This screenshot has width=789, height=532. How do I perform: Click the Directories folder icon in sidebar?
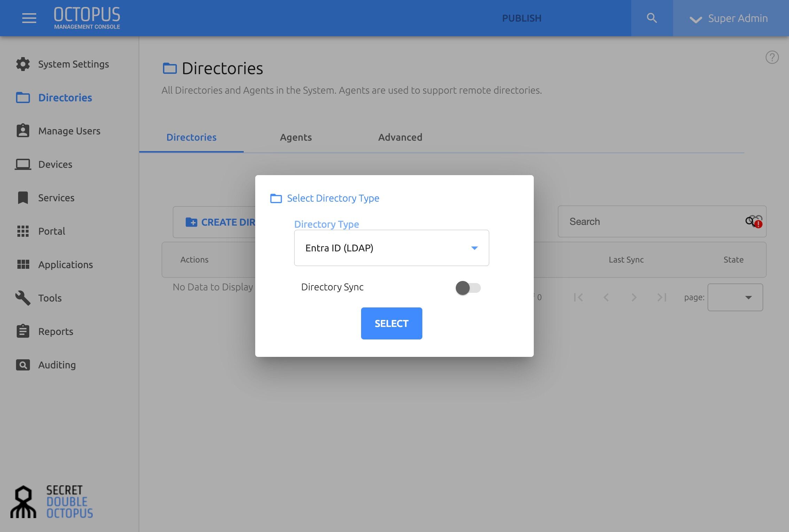pyautogui.click(x=23, y=97)
